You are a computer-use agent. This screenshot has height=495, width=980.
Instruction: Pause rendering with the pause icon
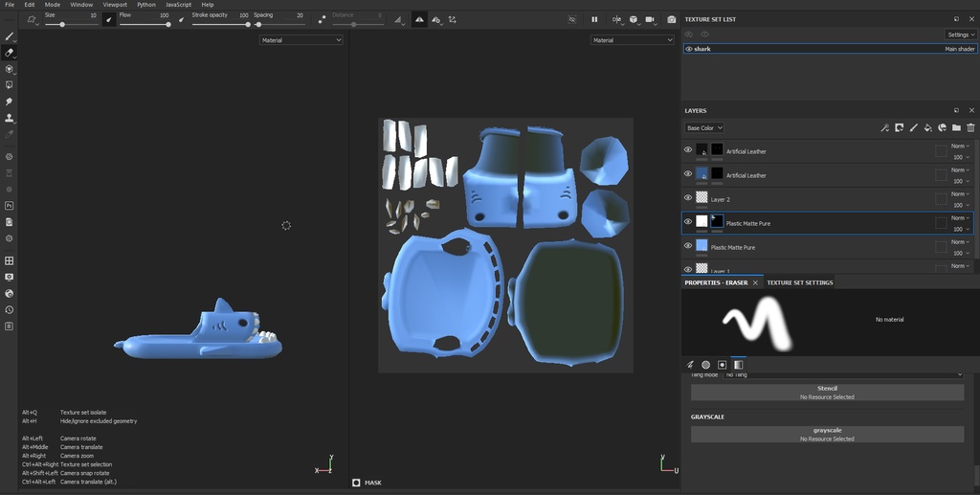594,19
